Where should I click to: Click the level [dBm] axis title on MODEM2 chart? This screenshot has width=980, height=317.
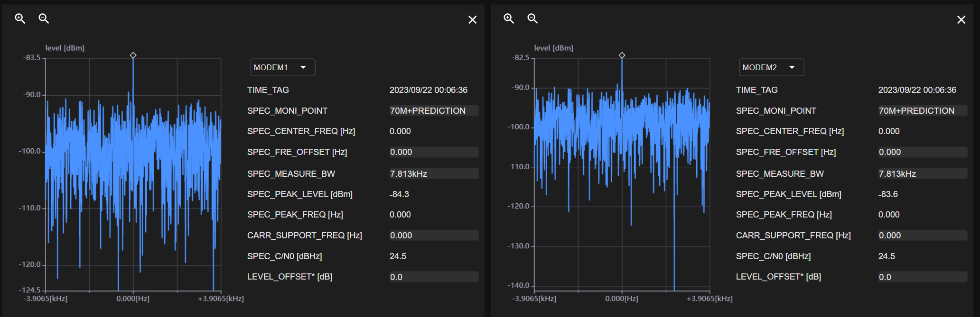(554, 48)
